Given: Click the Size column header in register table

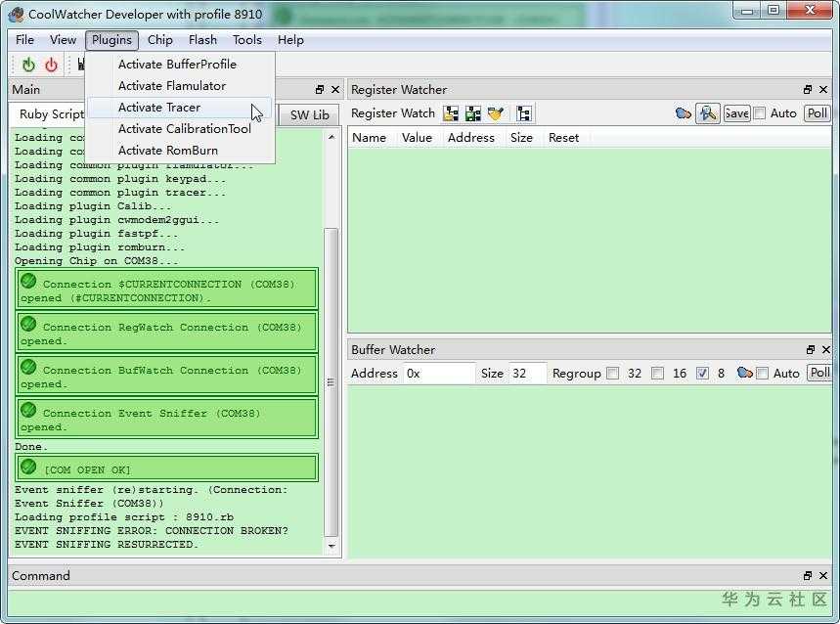Looking at the screenshot, I should tap(521, 138).
